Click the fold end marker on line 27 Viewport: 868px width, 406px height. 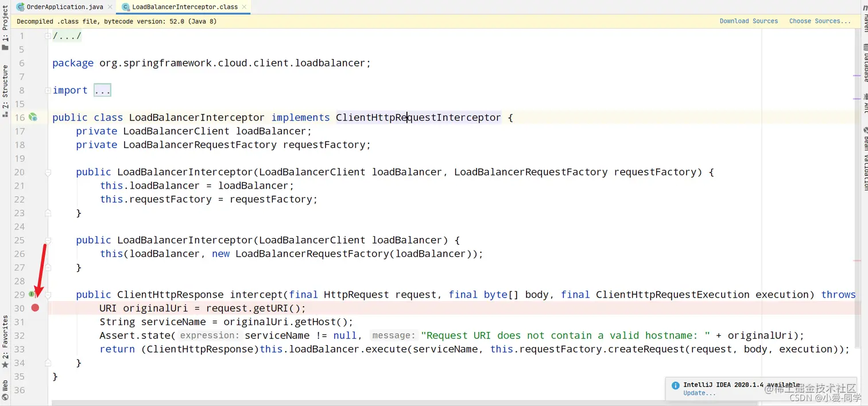click(48, 267)
